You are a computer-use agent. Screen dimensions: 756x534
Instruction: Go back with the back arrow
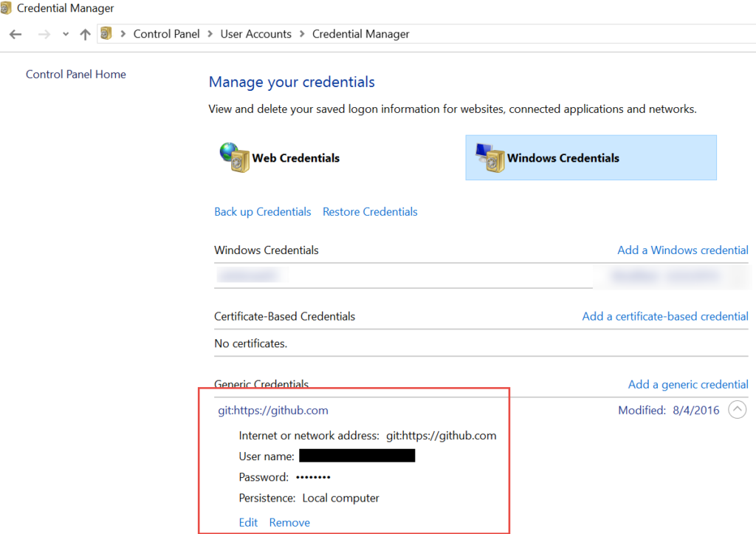[x=16, y=34]
